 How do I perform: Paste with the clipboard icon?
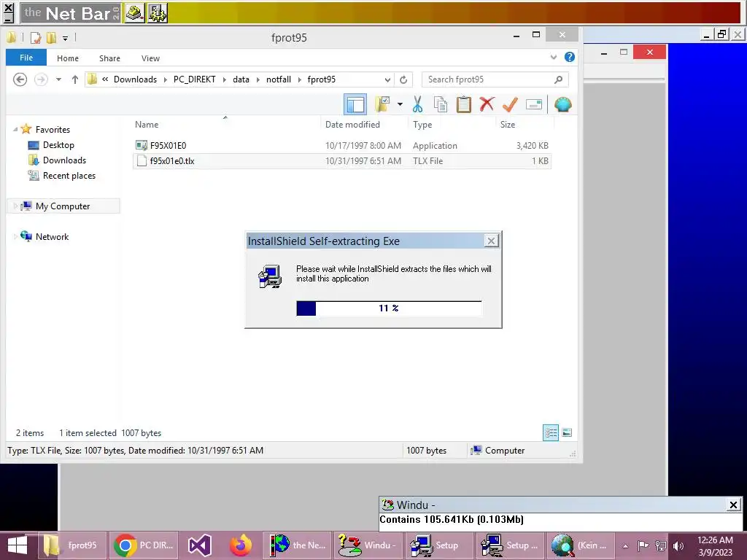(x=463, y=104)
